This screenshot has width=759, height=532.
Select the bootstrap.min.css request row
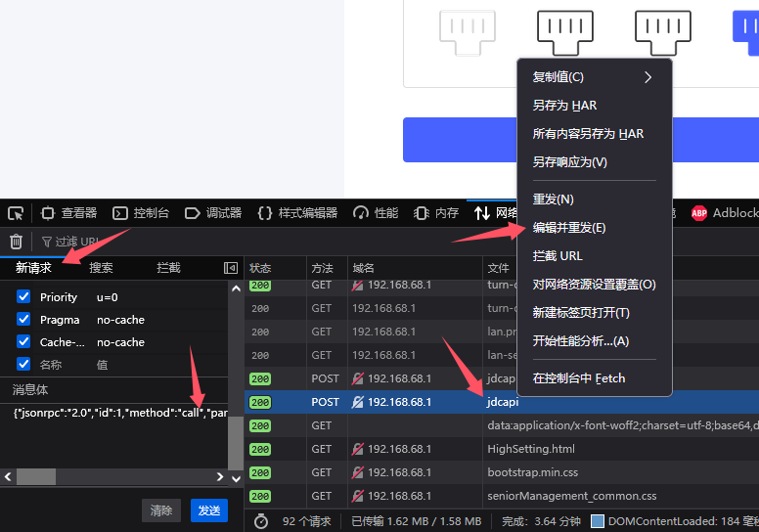(502, 472)
